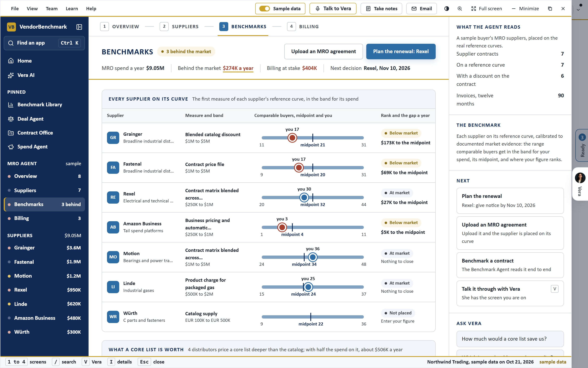Screen dimensions: 588x368
Task: Click the Find an app search field
Action: (x=44, y=43)
